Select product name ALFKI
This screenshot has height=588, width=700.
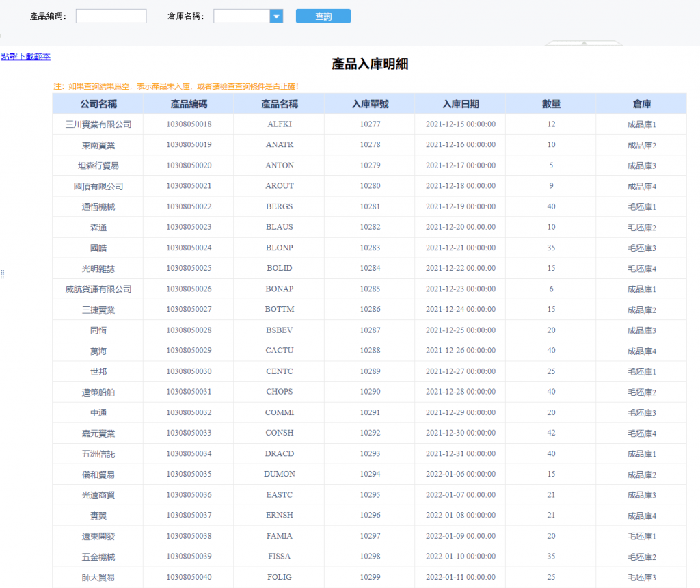click(x=280, y=124)
